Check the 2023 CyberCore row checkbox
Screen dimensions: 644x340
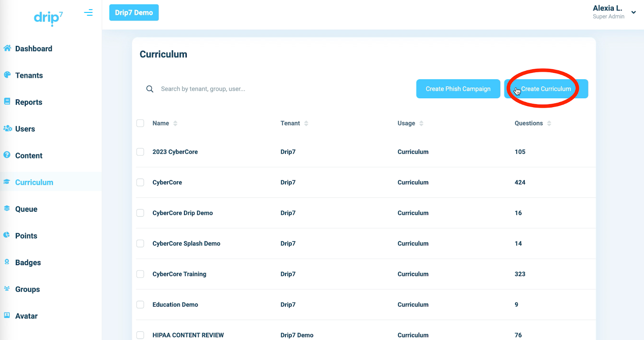[x=140, y=152]
